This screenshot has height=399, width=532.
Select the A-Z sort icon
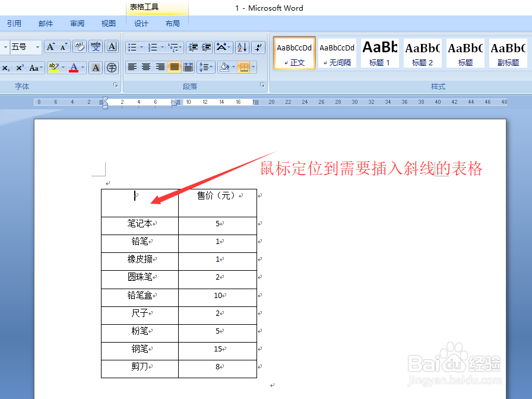click(x=242, y=47)
